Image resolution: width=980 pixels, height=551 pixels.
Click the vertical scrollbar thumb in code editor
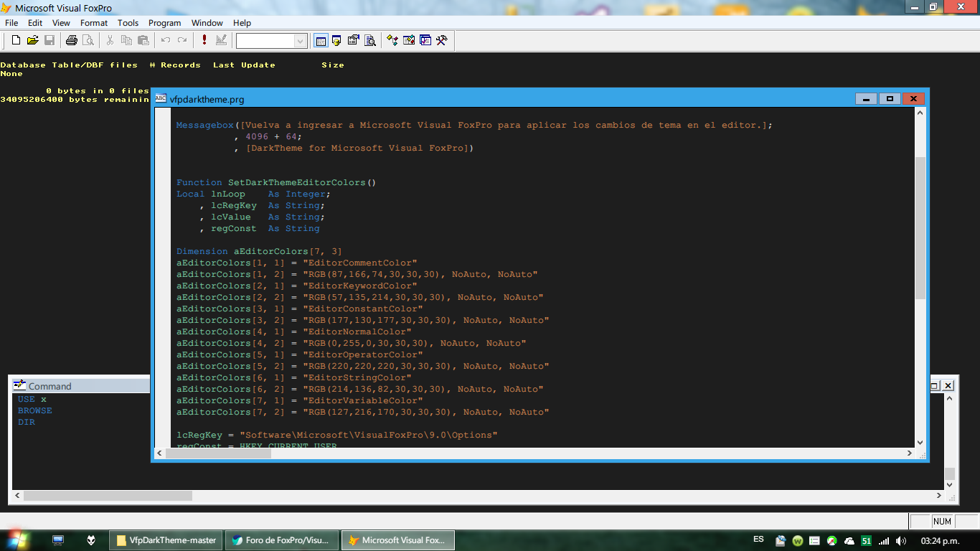920,228
